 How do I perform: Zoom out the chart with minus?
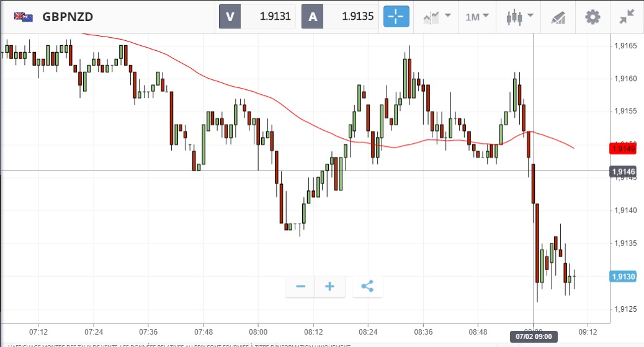[x=301, y=286]
